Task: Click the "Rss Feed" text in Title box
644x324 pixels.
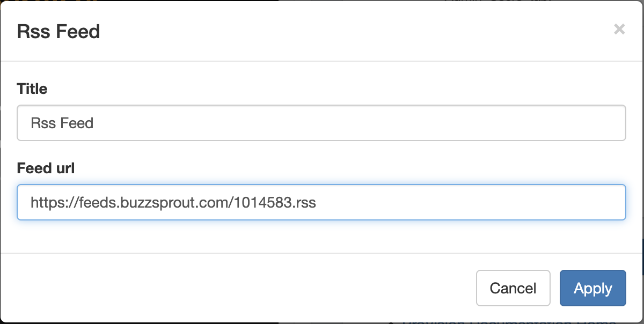Action: pyautogui.click(x=62, y=123)
